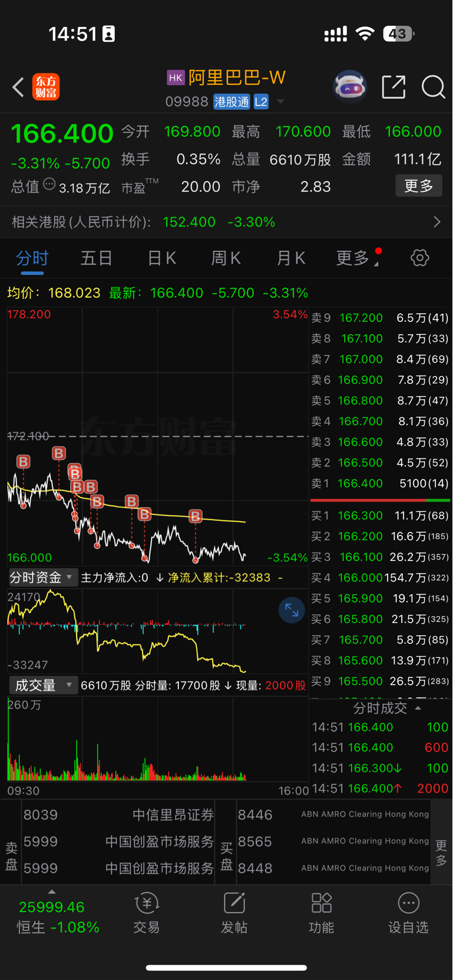Tap the HK market badge
453x980 pixels.
click(x=176, y=78)
